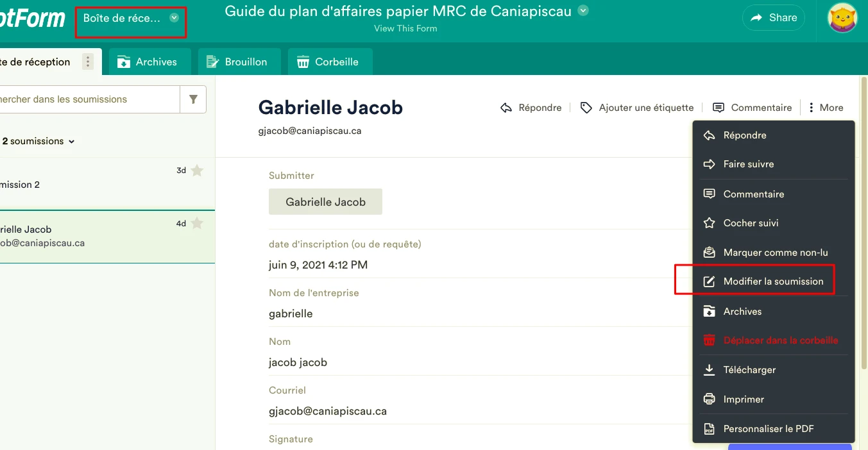868x450 pixels.
Task: Click Personnaliser le PDF icon
Action: [709, 429]
